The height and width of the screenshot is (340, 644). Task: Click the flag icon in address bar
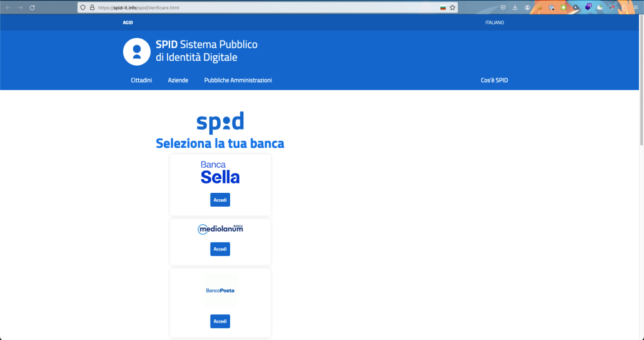click(x=443, y=8)
